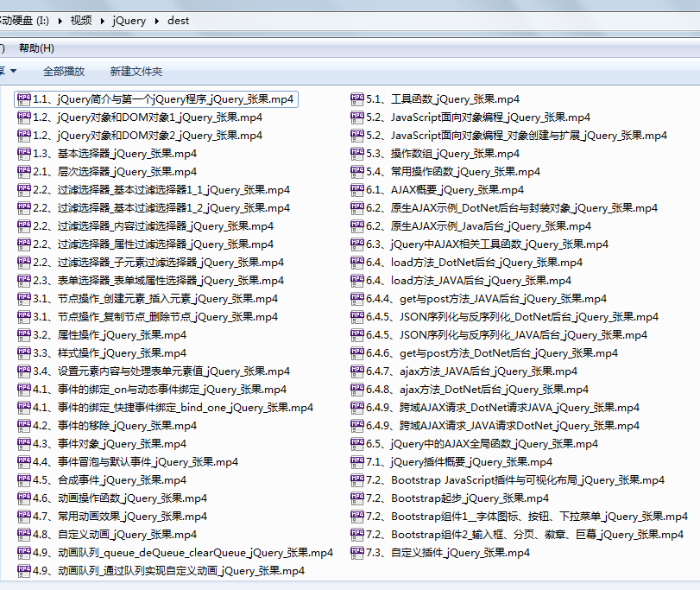Click MP4 icon of jQuery对象和DOM对象2 file
Viewport: 700px width, 590px height.
tap(23, 136)
